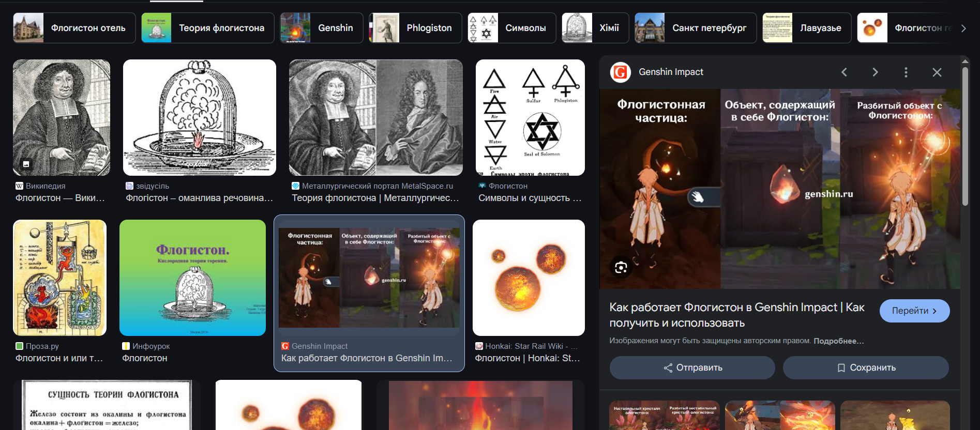Click the Металлургический портал MetalSpace.ru label

(x=378, y=186)
